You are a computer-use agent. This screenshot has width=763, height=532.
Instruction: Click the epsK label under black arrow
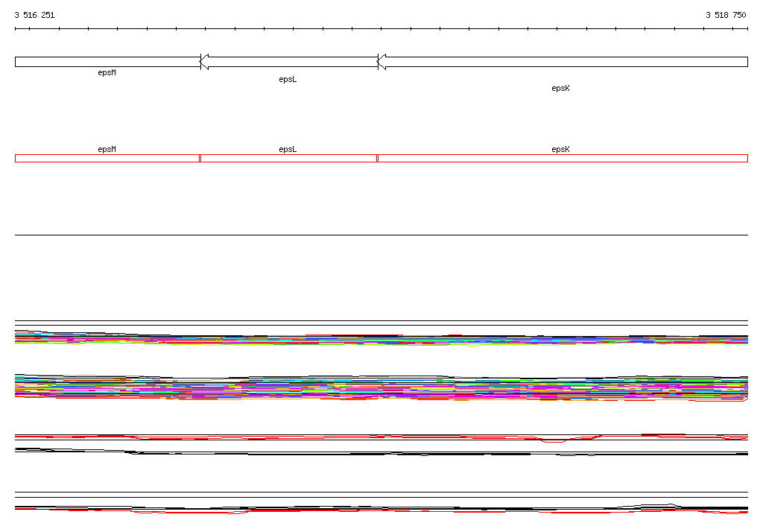coord(560,88)
